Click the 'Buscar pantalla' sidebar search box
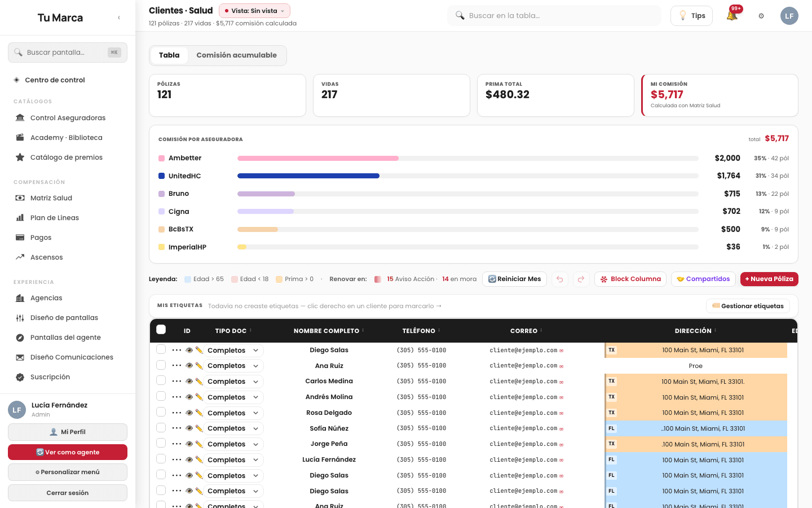The height and width of the screenshot is (508, 812). 68,52
